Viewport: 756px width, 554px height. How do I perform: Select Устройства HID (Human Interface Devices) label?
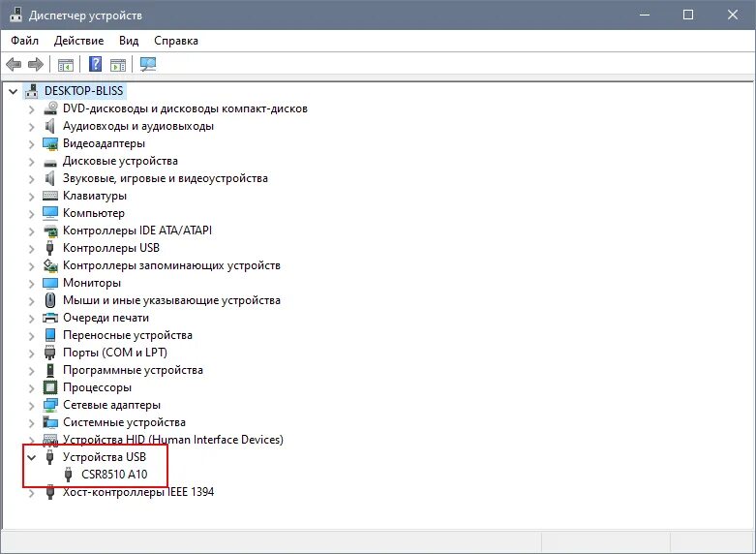173,440
